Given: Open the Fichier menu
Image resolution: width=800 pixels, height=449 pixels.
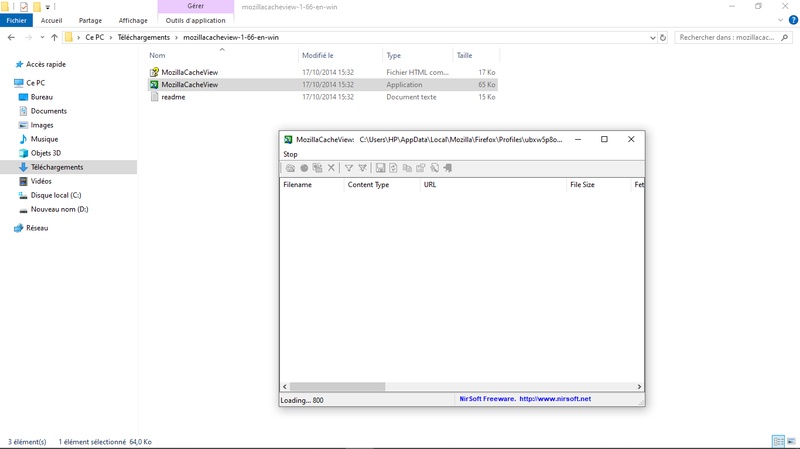Looking at the screenshot, I should tap(17, 20).
